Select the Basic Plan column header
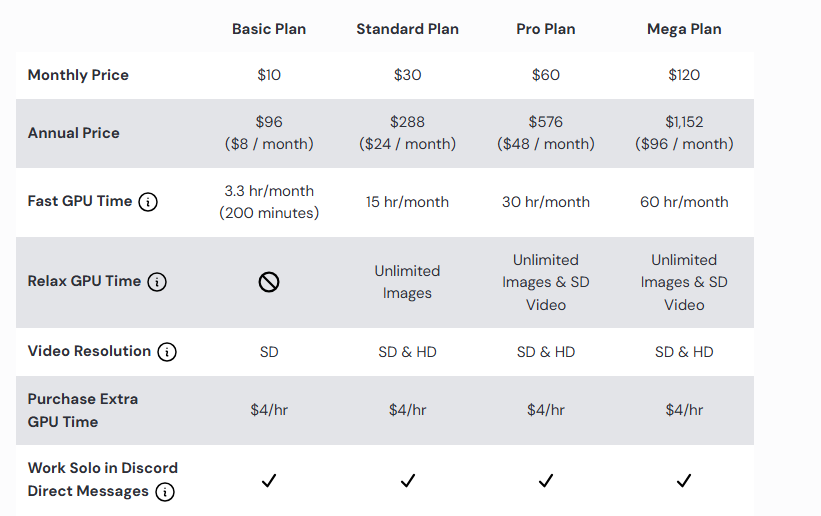The width and height of the screenshot is (821, 516). click(269, 29)
